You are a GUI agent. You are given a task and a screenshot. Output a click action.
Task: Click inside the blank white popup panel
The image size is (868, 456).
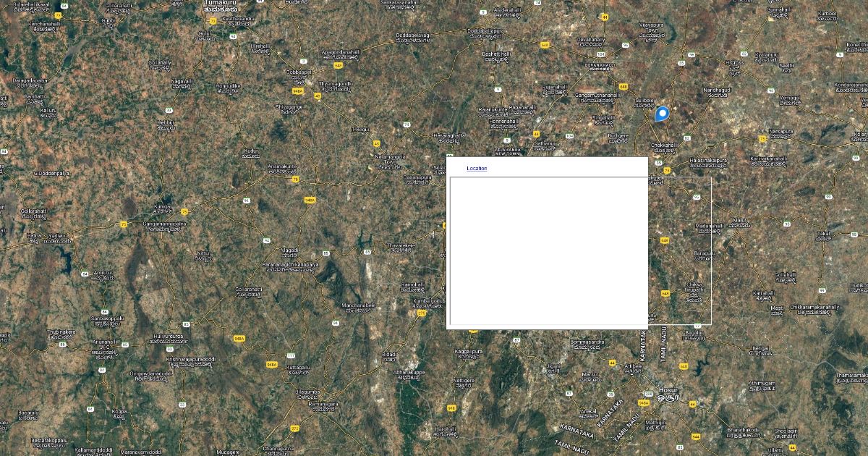pos(548,250)
